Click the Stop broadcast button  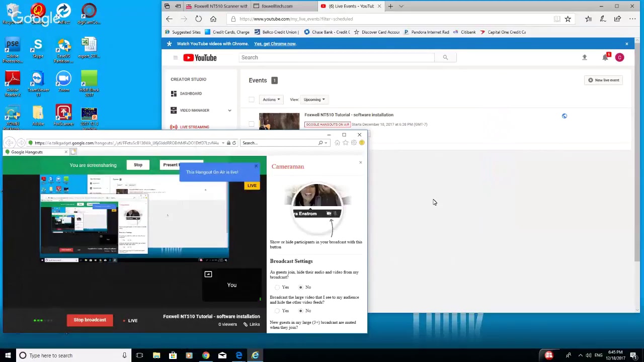pyautogui.click(x=90, y=320)
